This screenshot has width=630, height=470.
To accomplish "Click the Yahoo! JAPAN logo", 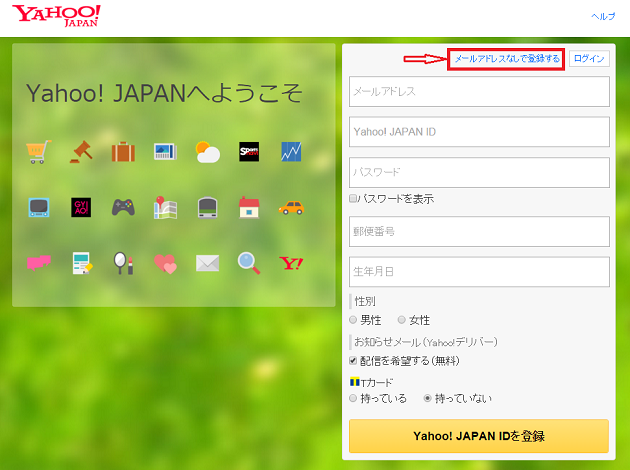I will (x=56, y=16).
